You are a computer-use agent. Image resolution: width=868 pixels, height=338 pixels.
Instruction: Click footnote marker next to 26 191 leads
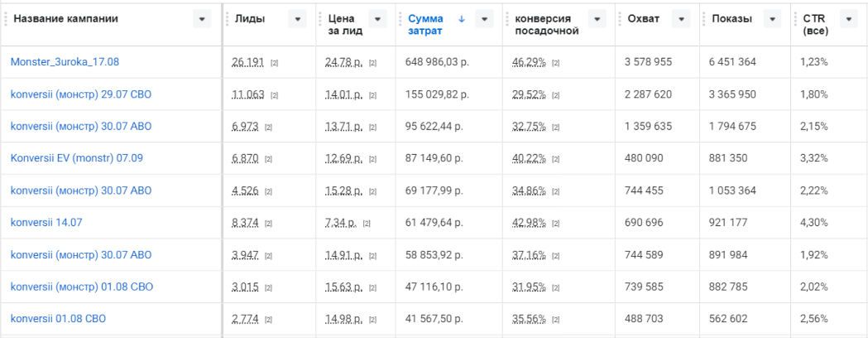[275, 62]
